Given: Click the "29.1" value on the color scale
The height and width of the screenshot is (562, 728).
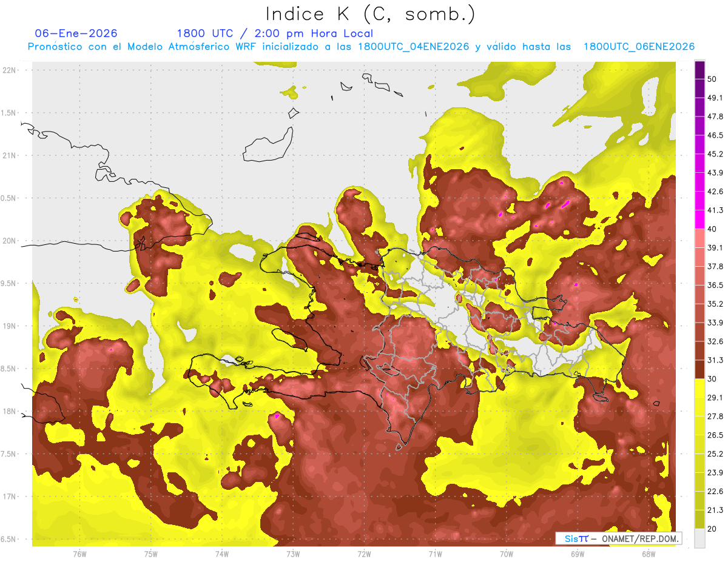Looking at the screenshot, I should (715, 398).
